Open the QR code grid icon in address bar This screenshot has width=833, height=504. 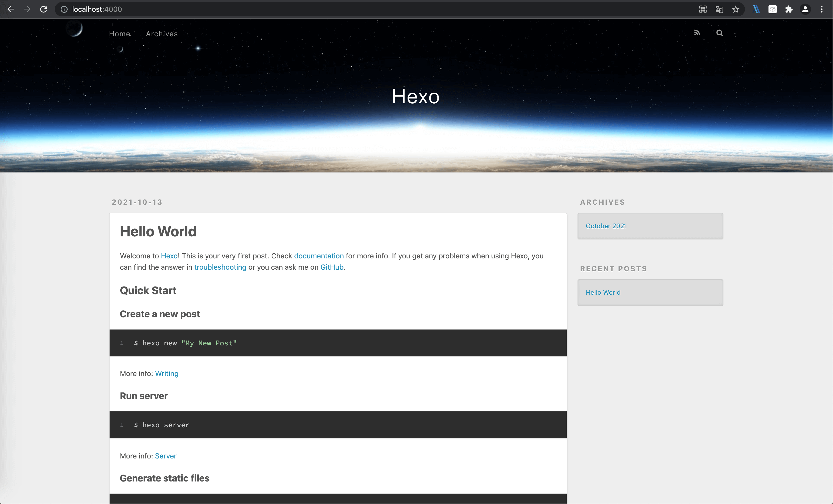[703, 9]
